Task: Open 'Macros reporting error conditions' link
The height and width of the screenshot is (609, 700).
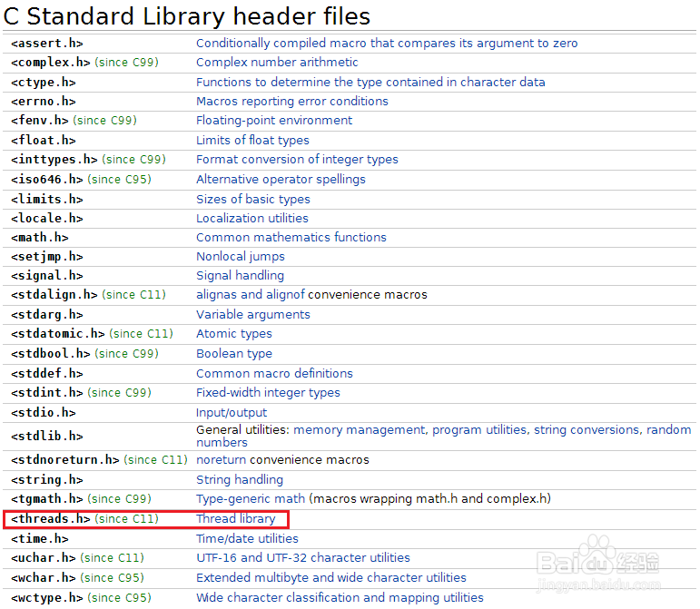Action: tap(292, 102)
